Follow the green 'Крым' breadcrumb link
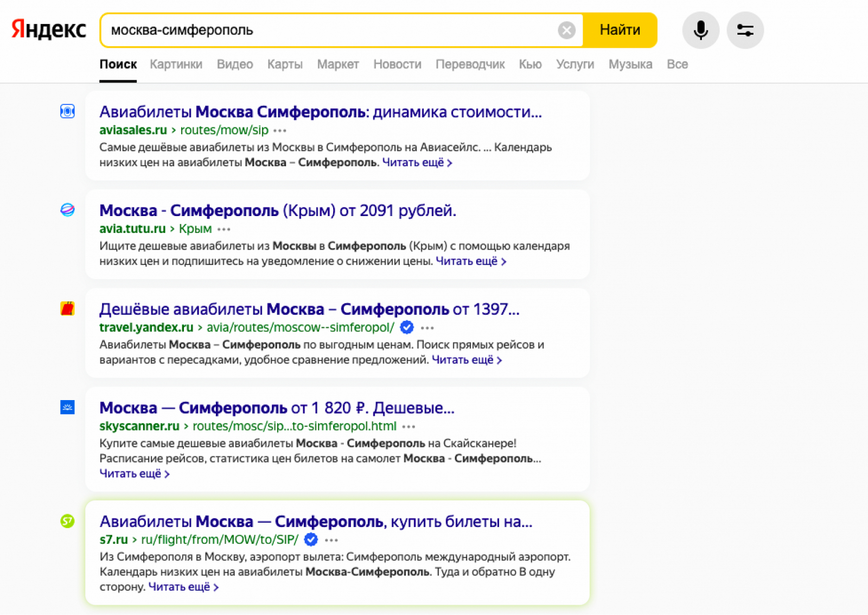Viewport: 868px width, 615px height. [x=195, y=229]
